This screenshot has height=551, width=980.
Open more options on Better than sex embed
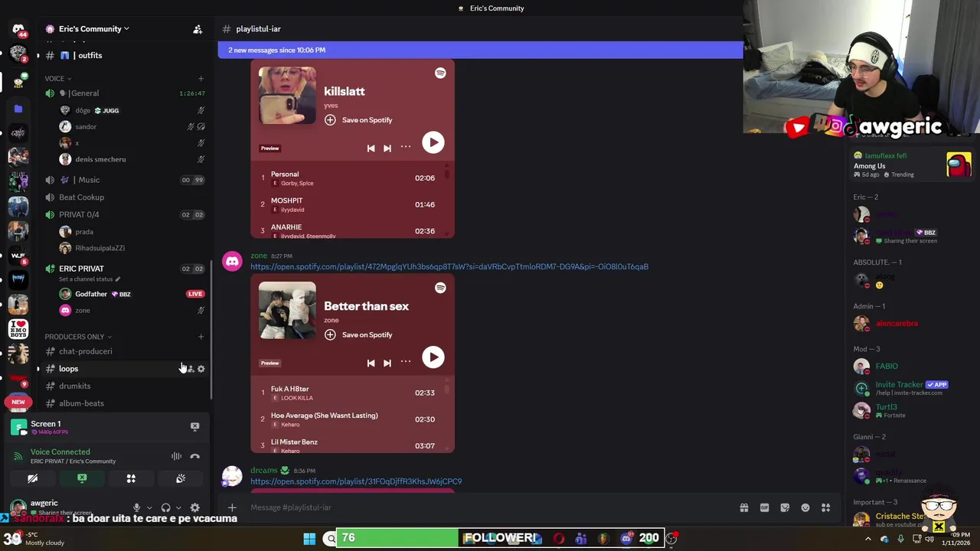point(406,362)
